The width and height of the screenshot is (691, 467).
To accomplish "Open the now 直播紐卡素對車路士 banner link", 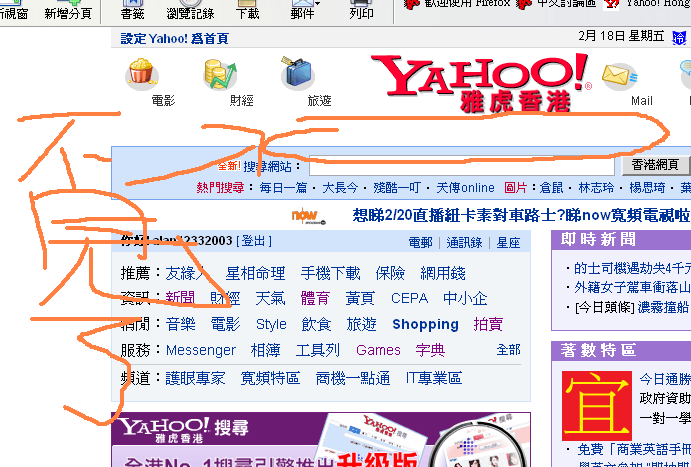I will click(521, 215).
